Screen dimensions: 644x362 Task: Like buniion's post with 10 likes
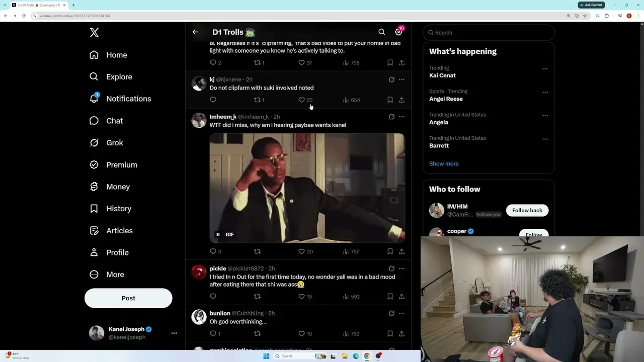pyautogui.click(x=305, y=334)
